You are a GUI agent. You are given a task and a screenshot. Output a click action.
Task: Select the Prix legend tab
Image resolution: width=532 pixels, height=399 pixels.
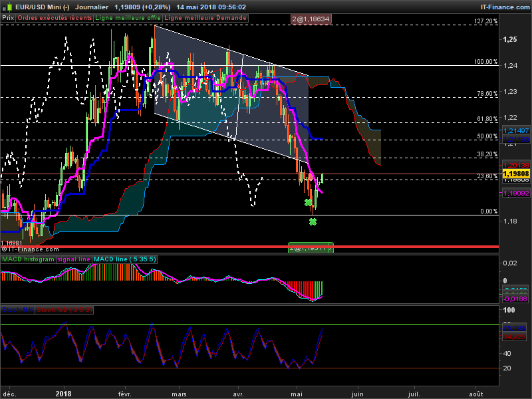pyautogui.click(x=8, y=18)
